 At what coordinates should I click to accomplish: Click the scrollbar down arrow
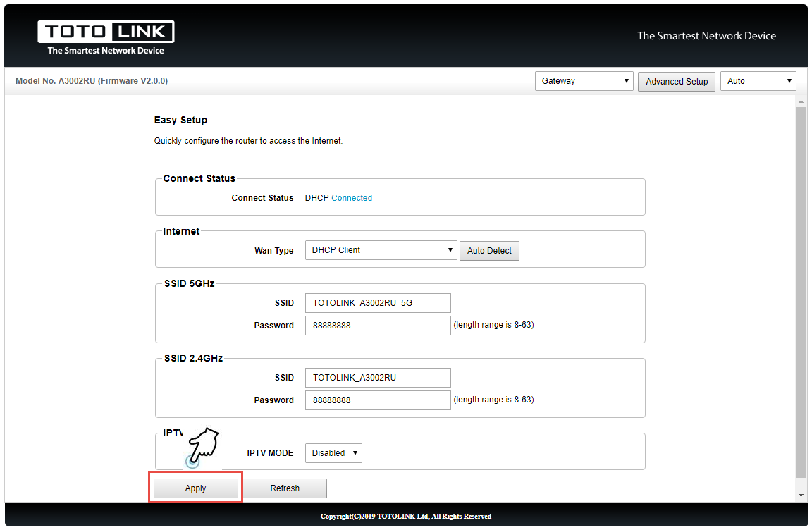[801, 495]
